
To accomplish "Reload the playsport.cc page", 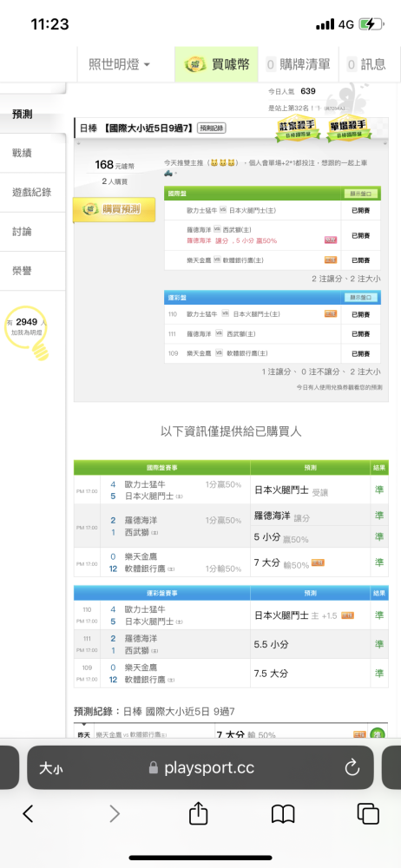I will 352,767.
